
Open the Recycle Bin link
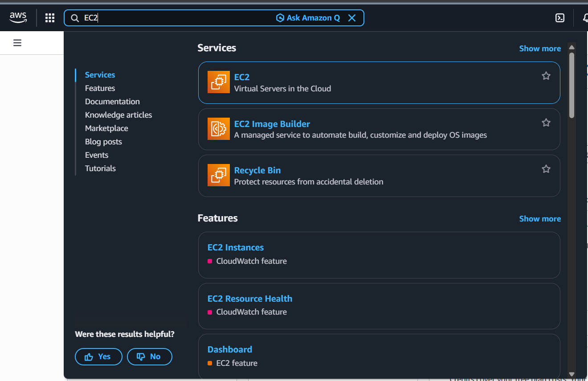coord(257,170)
